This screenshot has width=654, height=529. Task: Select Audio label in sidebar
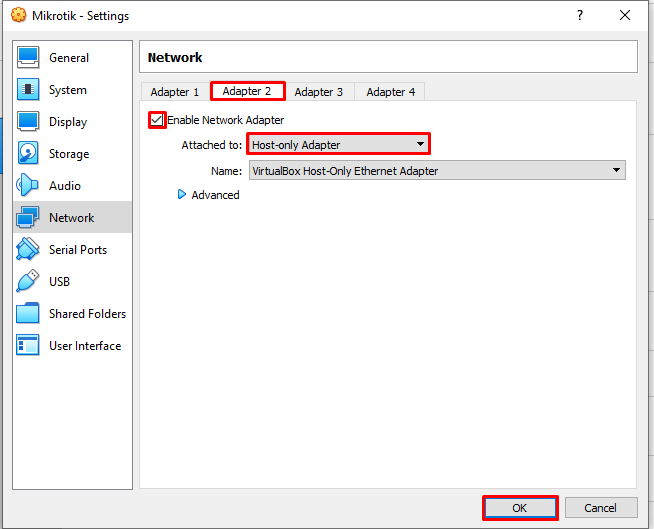pyautogui.click(x=65, y=186)
